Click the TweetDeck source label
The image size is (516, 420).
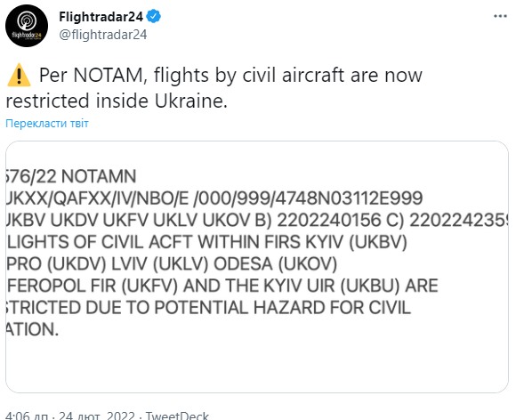[177, 416]
